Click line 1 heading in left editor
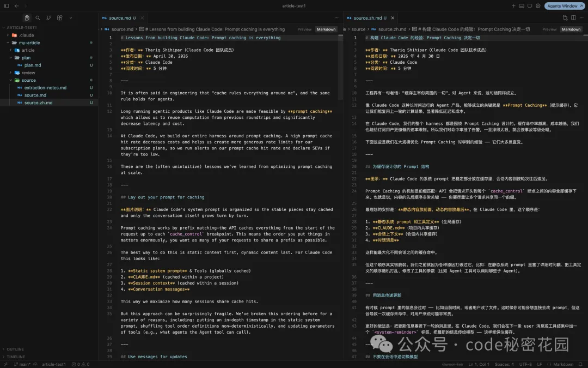This screenshot has width=588, height=368. [x=200, y=38]
